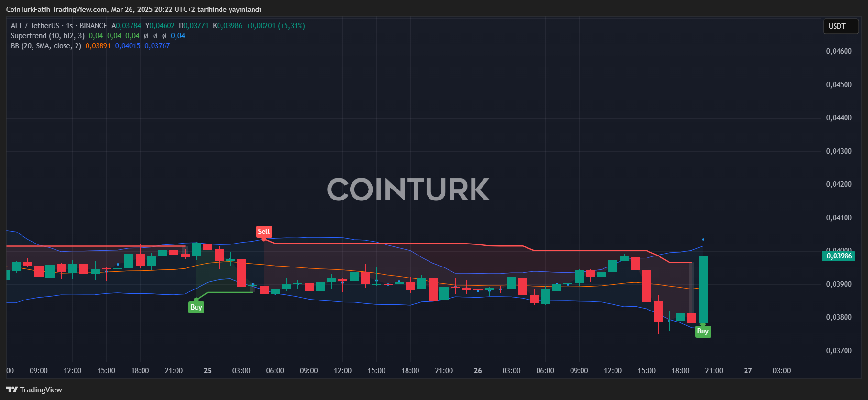Click the low value D0,03771
This screenshot has width=868, height=400.
click(194, 26)
